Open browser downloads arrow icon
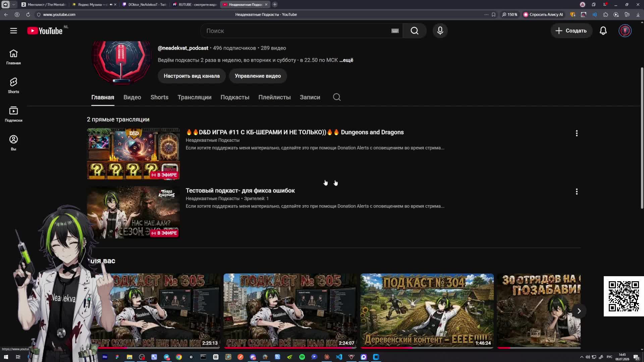 (x=638, y=14)
